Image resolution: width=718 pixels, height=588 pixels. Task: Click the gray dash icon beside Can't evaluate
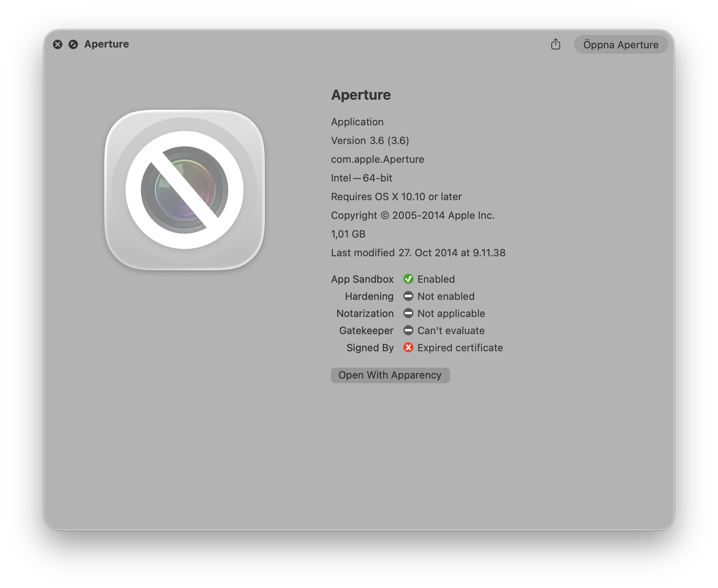click(408, 330)
